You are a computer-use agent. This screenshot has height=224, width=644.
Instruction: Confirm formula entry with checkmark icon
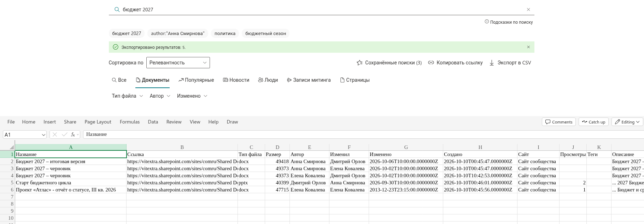(64, 134)
